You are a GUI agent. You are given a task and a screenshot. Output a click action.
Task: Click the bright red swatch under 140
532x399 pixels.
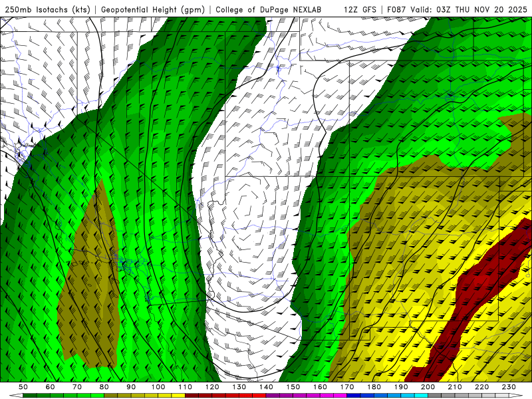259,396
